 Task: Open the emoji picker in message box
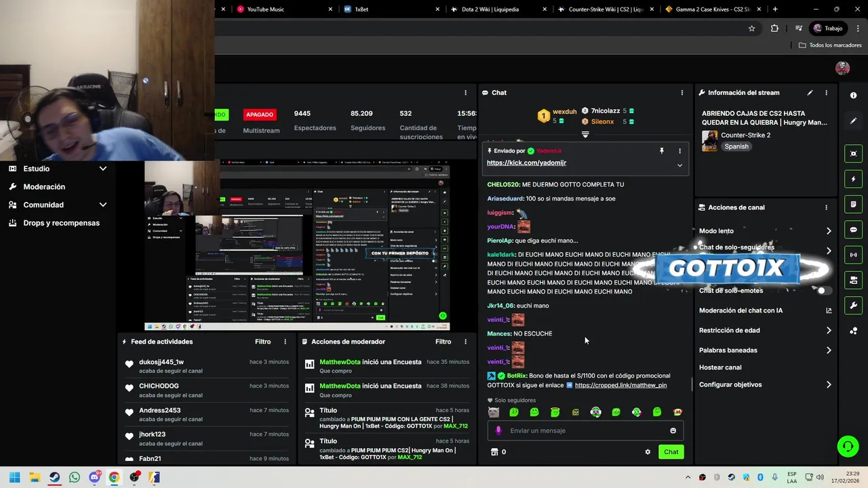pyautogui.click(x=673, y=430)
